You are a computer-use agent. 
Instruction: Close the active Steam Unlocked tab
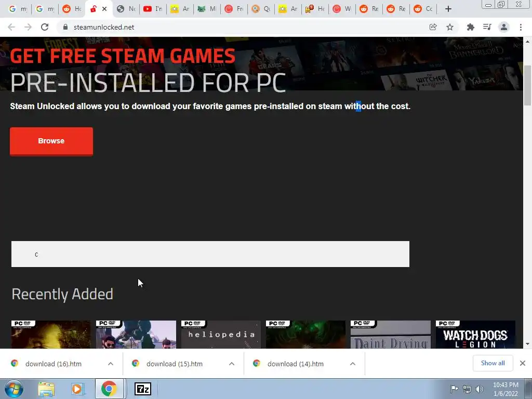[104, 9]
